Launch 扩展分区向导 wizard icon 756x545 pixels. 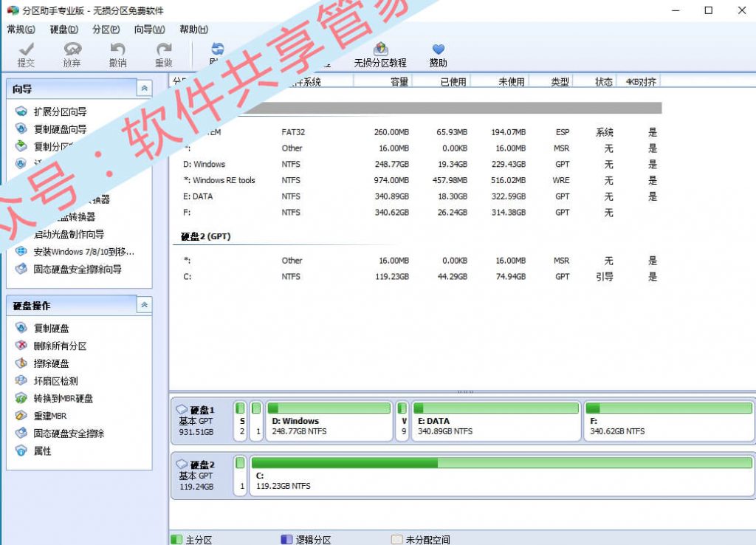(21, 112)
